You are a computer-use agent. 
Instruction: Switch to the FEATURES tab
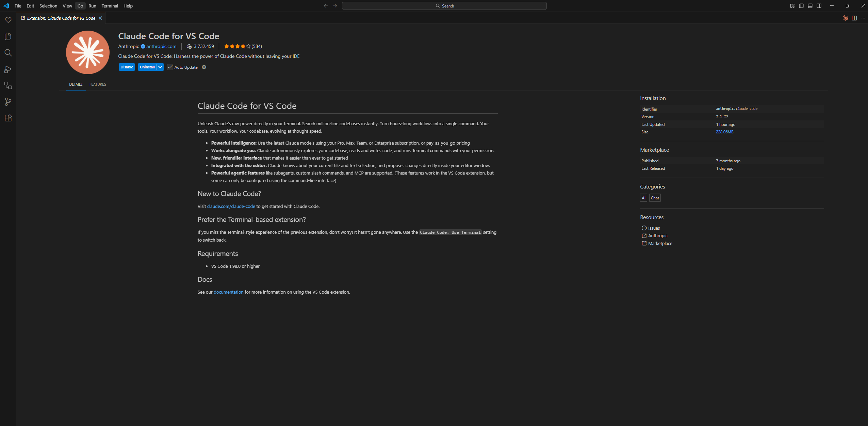coord(98,84)
